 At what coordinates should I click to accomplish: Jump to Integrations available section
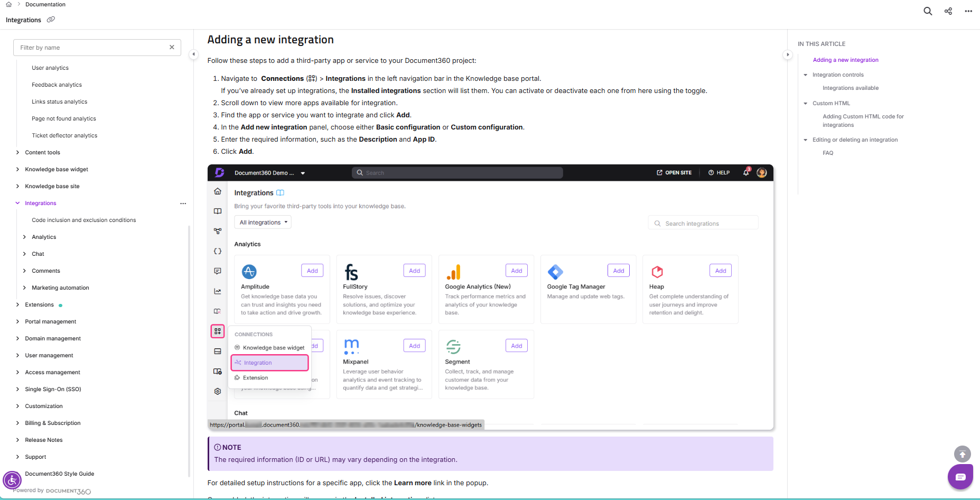pyautogui.click(x=851, y=88)
